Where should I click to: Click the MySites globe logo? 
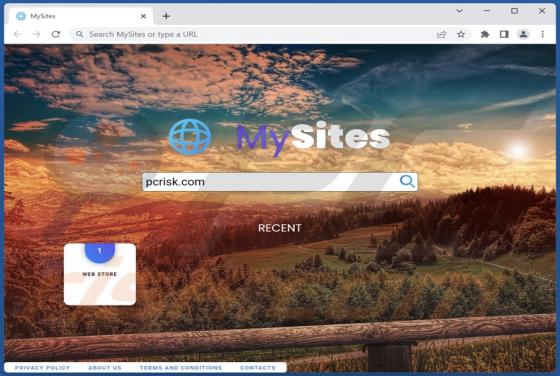(190, 137)
